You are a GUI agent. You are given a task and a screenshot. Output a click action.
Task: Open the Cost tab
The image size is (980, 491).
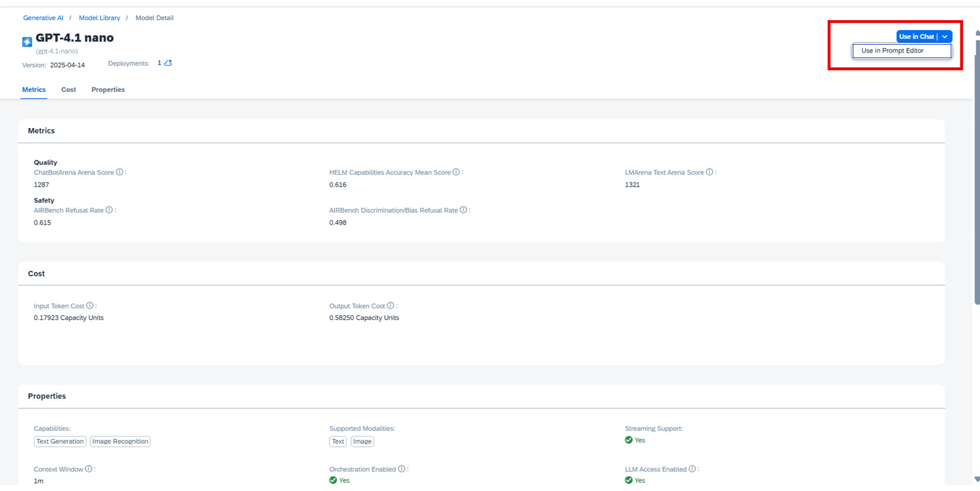69,89
